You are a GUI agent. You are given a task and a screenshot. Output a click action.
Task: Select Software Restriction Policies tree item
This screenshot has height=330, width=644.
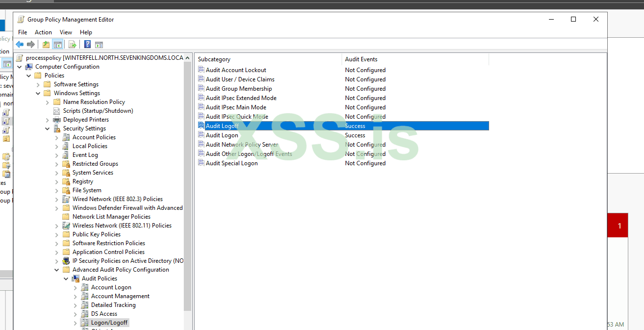pos(109,243)
